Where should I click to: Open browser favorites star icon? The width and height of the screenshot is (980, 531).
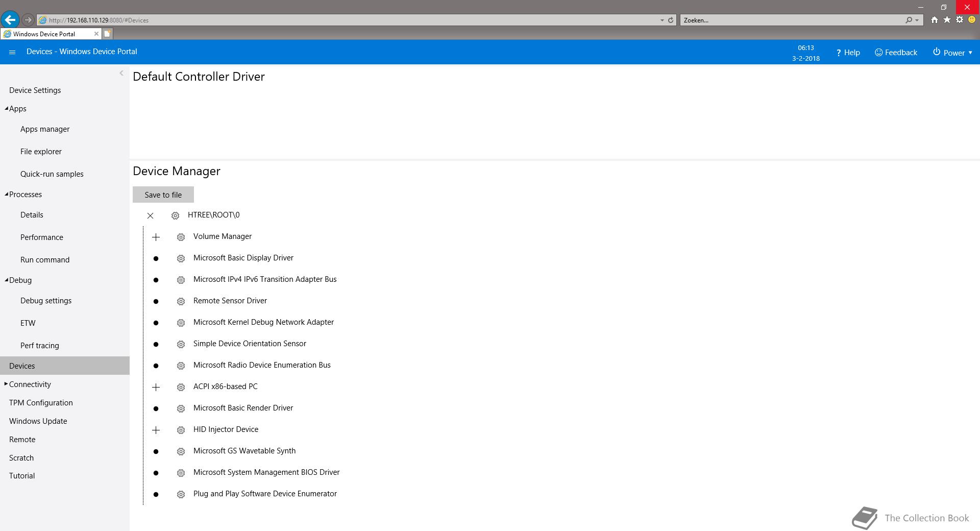click(947, 20)
